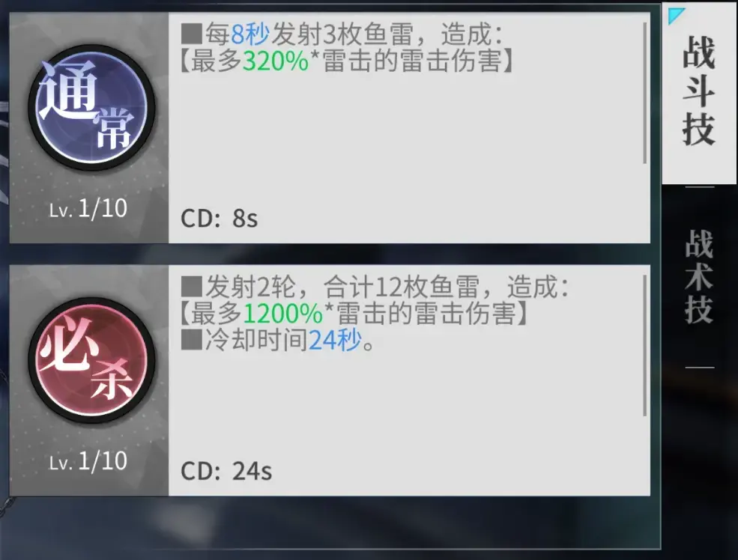The height and width of the screenshot is (560, 738).
Task: Click the green 320% damage value
Action: pyautogui.click(x=275, y=61)
